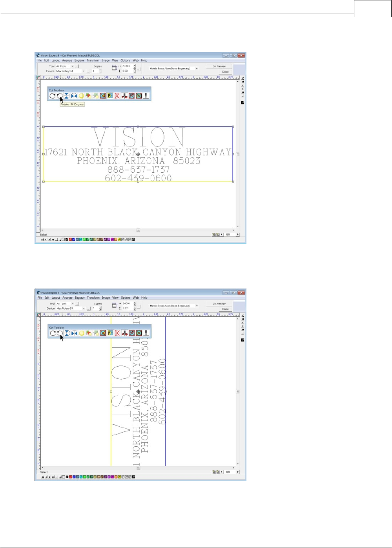Flip vertical icon in lower Cut Toolbox
Screen dimensions: 392x548
(x=67, y=333)
